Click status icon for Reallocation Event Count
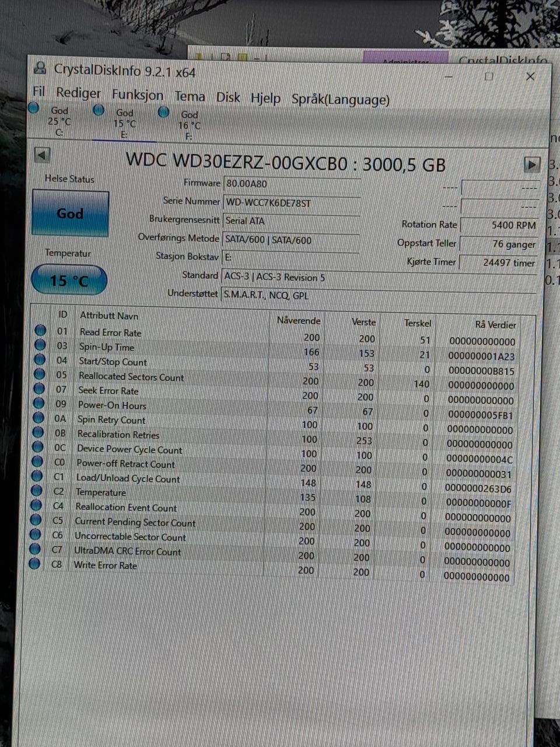Image resolution: width=560 pixels, height=747 pixels. [x=36, y=505]
